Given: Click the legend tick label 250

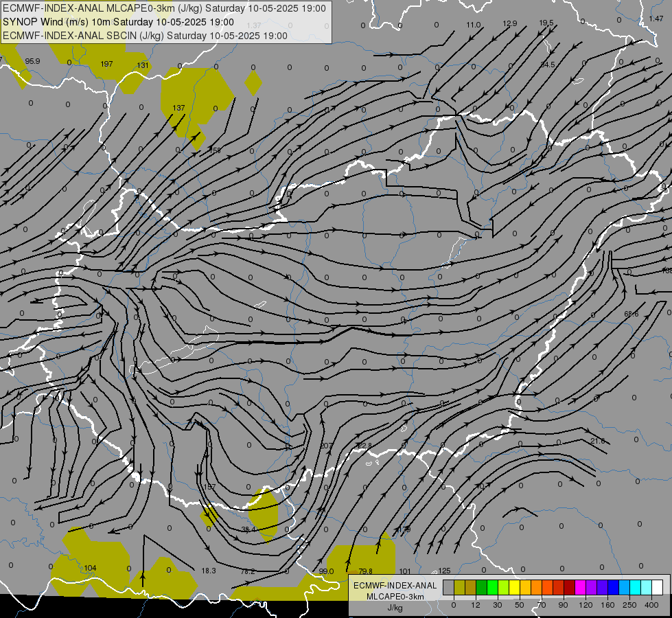Looking at the screenshot, I should click(x=629, y=605).
